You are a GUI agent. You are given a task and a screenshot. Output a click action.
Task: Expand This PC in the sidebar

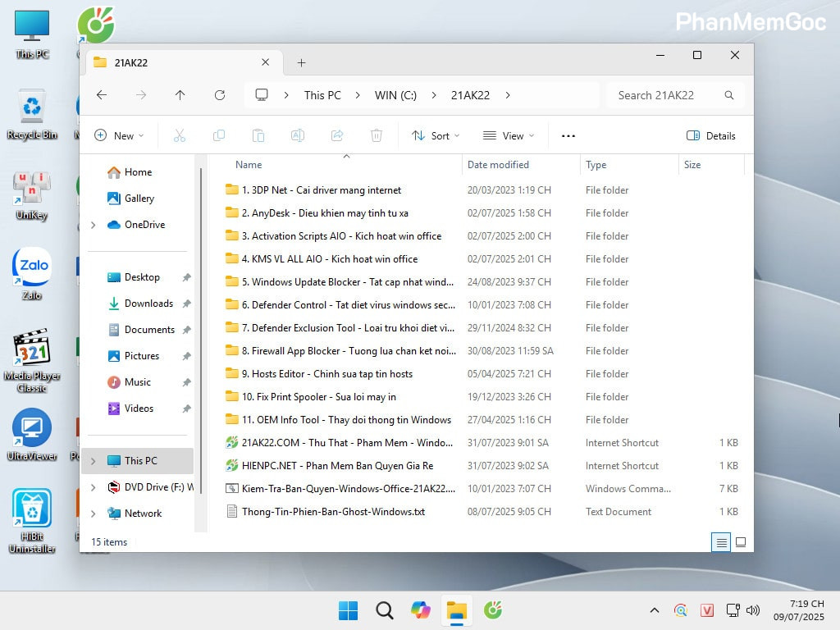coord(92,460)
